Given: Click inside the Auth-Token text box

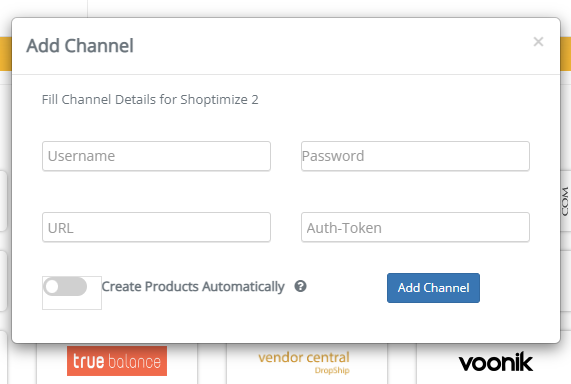Looking at the screenshot, I should (x=415, y=227).
